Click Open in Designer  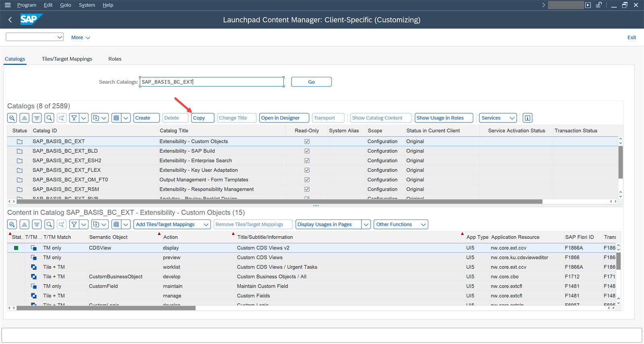tap(284, 118)
